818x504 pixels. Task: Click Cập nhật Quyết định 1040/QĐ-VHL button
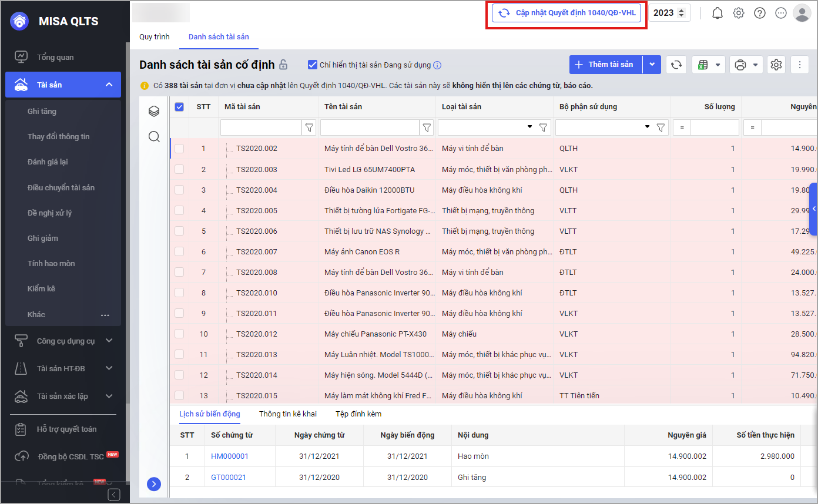pyautogui.click(x=566, y=13)
